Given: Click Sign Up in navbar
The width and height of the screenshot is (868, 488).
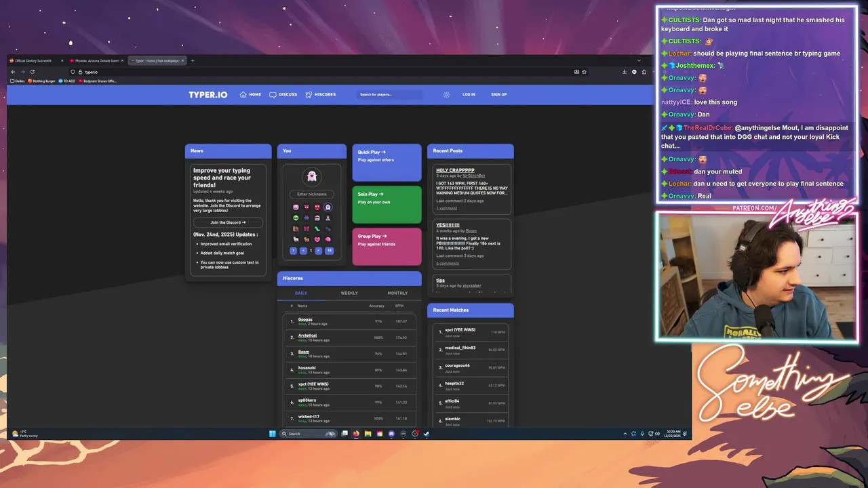Looking at the screenshot, I should (x=499, y=94).
